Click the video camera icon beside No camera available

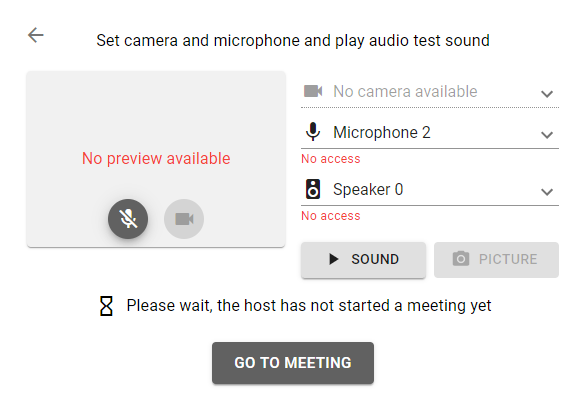pos(313,91)
